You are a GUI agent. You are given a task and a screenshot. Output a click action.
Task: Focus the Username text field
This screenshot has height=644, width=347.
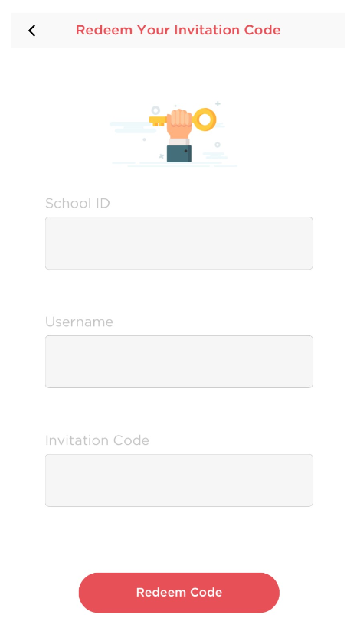pos(179,362)
